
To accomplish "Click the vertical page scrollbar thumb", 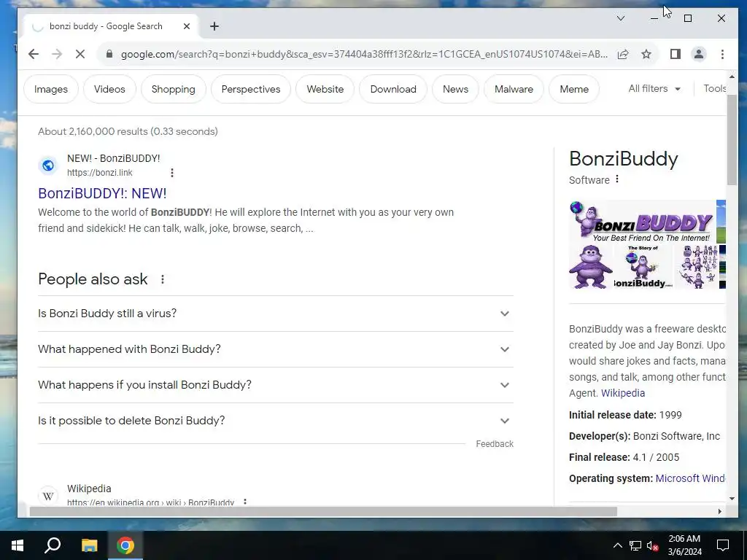I will (732, 139).
